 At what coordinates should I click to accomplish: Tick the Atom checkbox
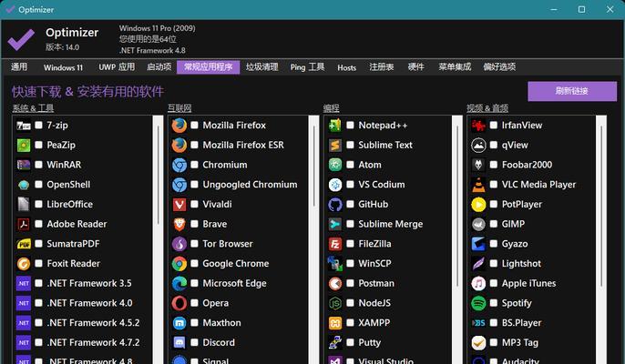(350, 165)
